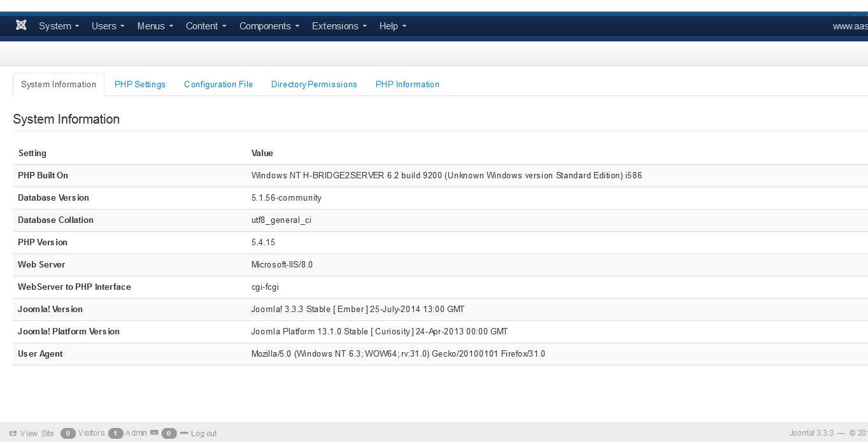This screenshot has width=868, height=442.
Task: Open the Users dropdown menu
Action: (108, 26)
